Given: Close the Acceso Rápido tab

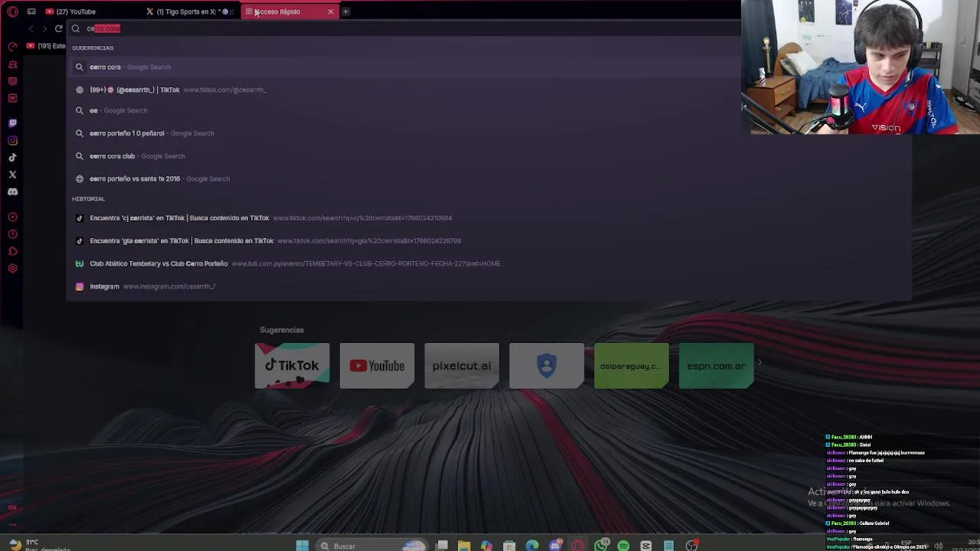Looking at the screenshot, I should pyautogui.click(x=331, y=11).
